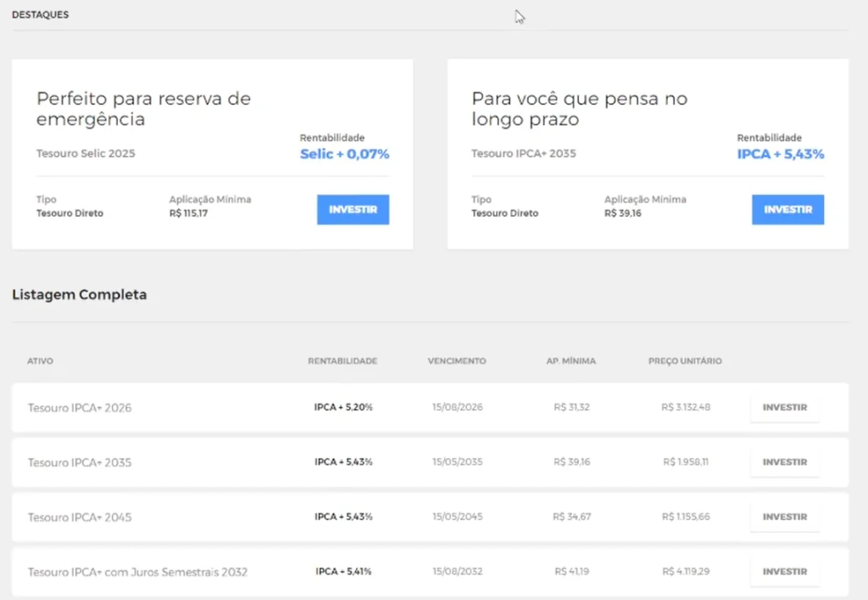Click the IPCA + 5,41% table cell
868x600 pixels.
343,571
